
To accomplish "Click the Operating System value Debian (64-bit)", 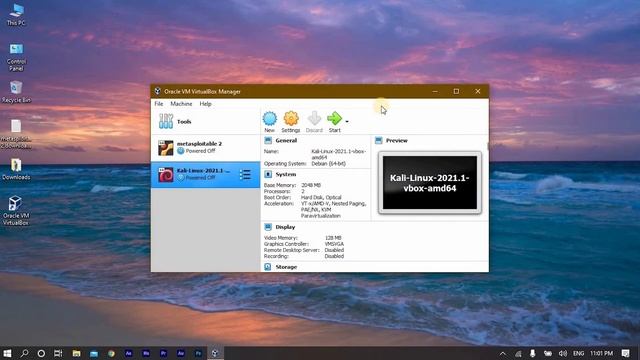I will (x=329, y=164).
